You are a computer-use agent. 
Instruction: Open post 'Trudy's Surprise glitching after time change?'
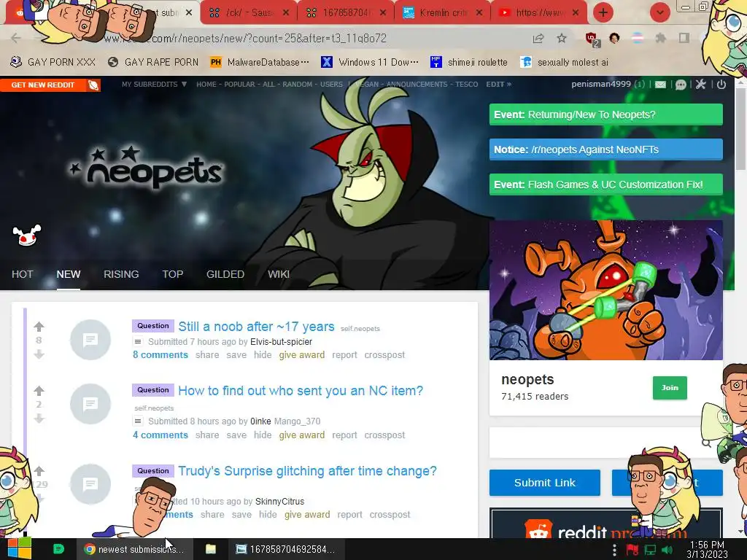tap(307, 471)
